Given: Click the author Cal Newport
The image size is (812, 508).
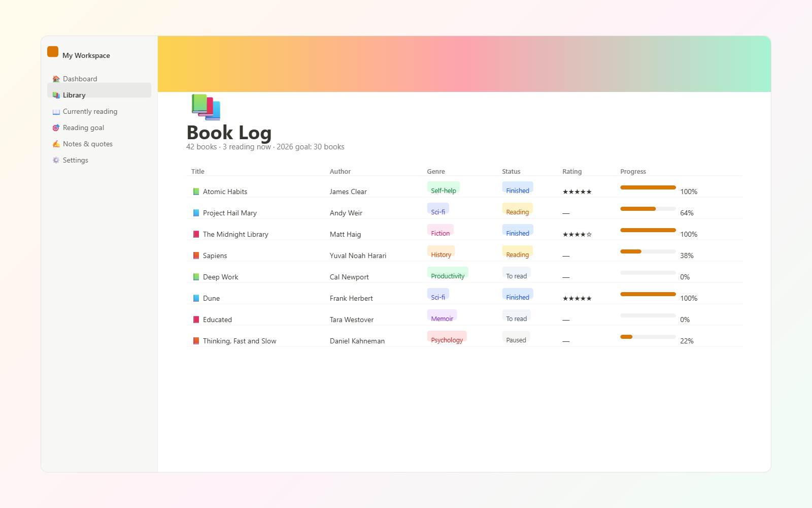Looking at the screenshot, I should coord(349,277).
